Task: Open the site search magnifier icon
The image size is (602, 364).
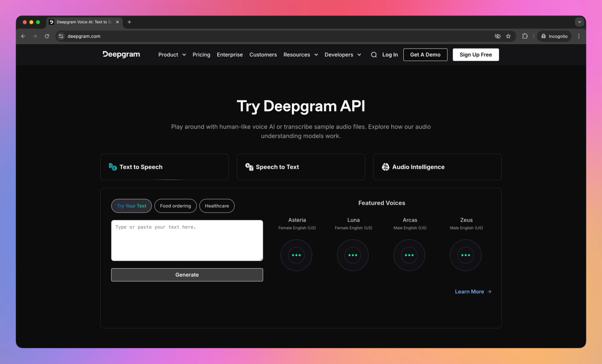Action: point(374,55)
